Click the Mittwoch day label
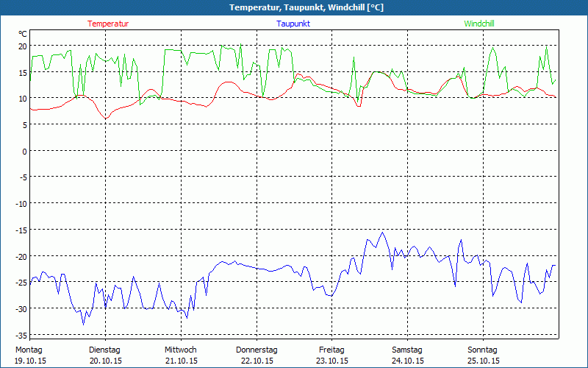This screenshot has height=368, width=588. [180, 350]
